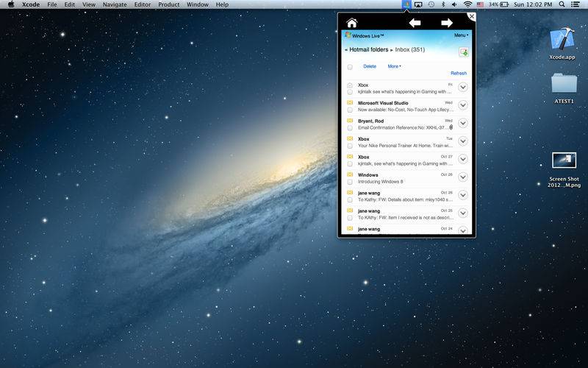Click the attachment paperclip on Bryant, Rod email
The height and width of the screenshot is (368, 588).
pos(451,127)
